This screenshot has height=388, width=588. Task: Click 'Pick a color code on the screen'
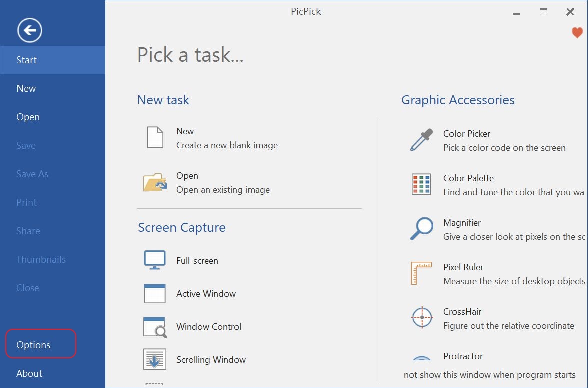click(x=504, y=148)
